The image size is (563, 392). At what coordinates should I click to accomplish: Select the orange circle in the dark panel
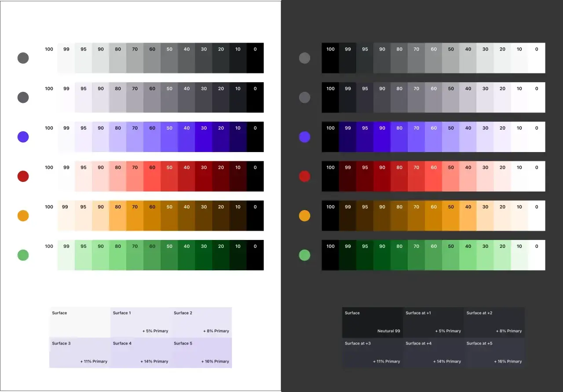tap(304, 216)
